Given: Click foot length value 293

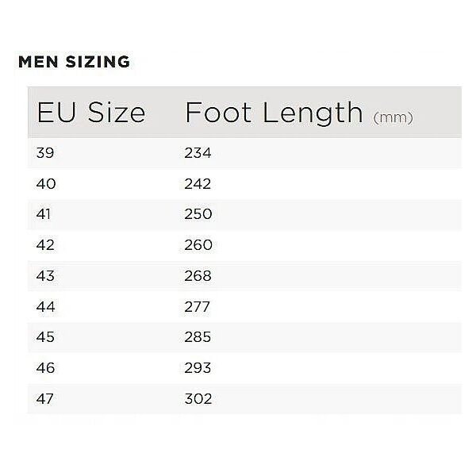Looking at the screenshot, I should click(x=198, y=368).
